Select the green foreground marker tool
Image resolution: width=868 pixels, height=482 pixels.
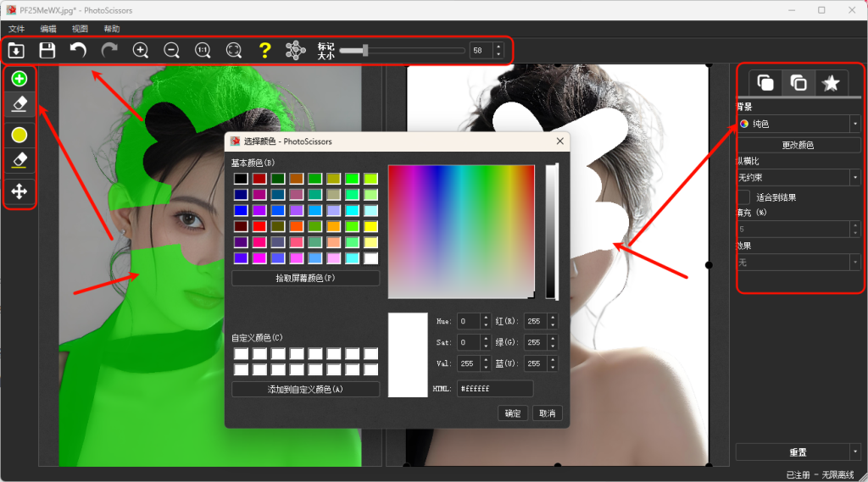pos(19,79)
